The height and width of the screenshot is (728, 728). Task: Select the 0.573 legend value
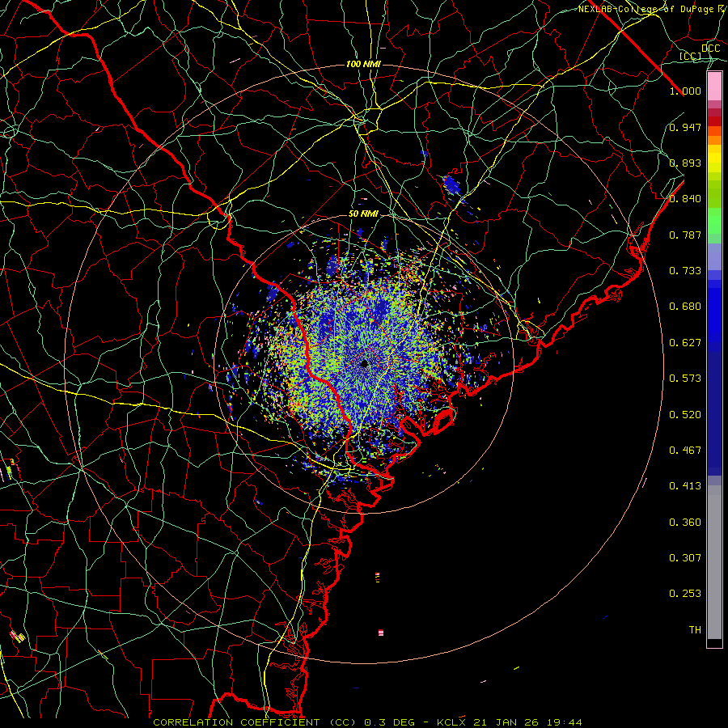tap(685, 379)
